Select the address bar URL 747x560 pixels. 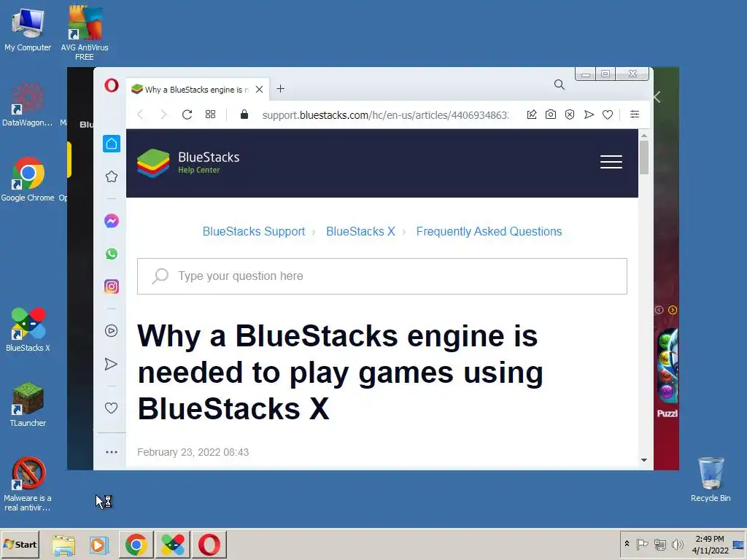coord(385,114)
